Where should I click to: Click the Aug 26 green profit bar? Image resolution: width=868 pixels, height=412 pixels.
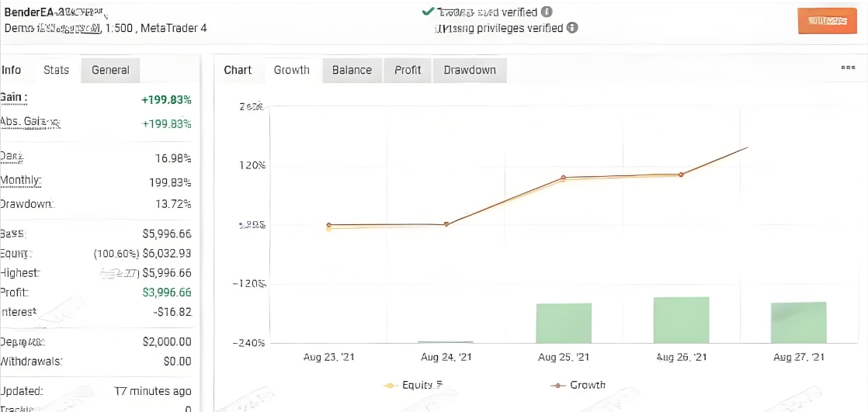point(681,320)
